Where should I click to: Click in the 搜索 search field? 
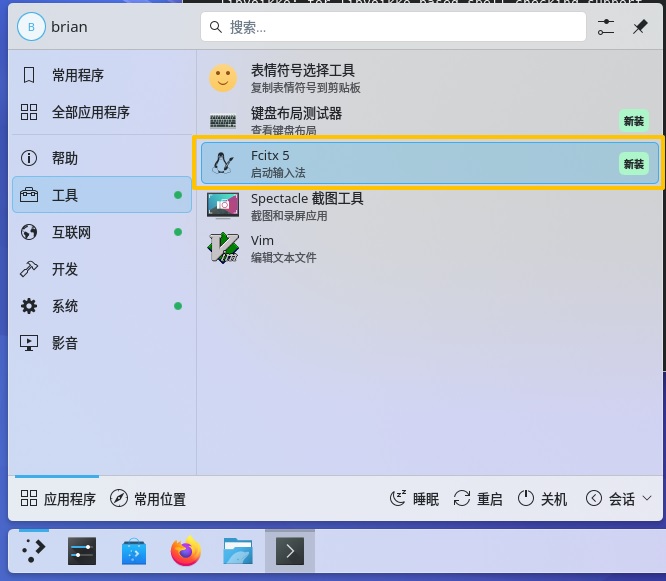[393, 27]
